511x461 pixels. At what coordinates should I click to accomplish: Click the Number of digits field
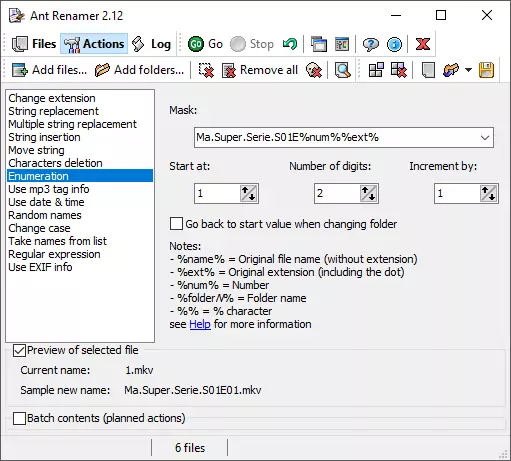[337, 193]
